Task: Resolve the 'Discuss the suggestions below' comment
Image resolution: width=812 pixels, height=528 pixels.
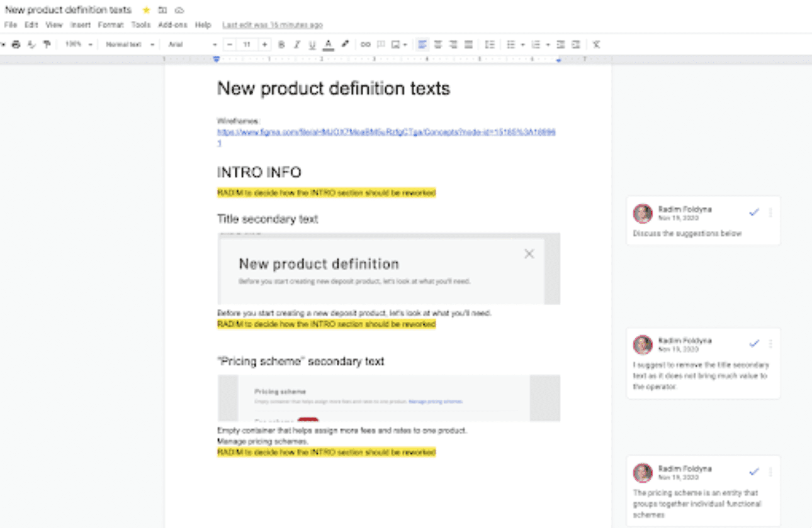Action: (x=754, y=213)
